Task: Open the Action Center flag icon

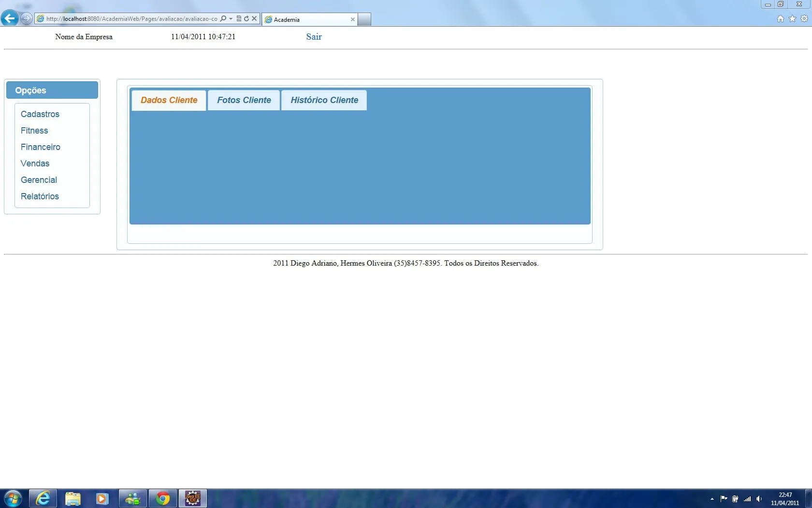Action: click(x=724, y=499)
